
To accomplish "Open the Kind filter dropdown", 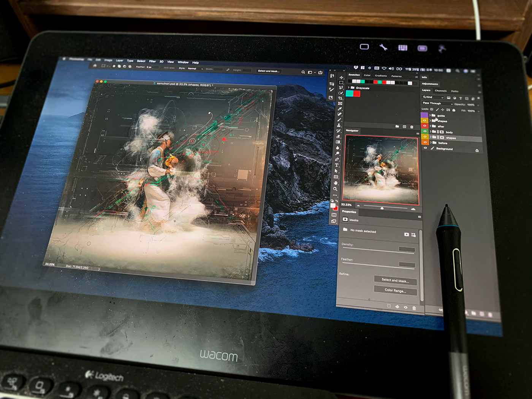I will click(x=432, y=97).
